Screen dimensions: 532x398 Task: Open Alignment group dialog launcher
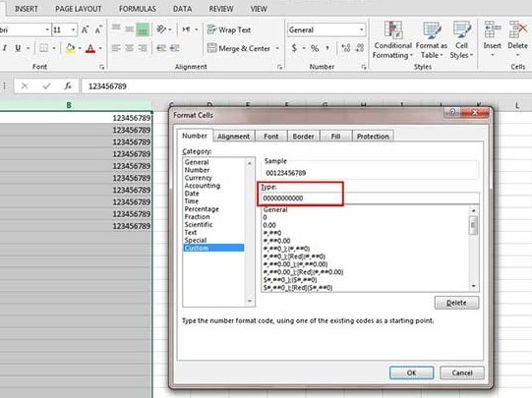coord(280,67)
